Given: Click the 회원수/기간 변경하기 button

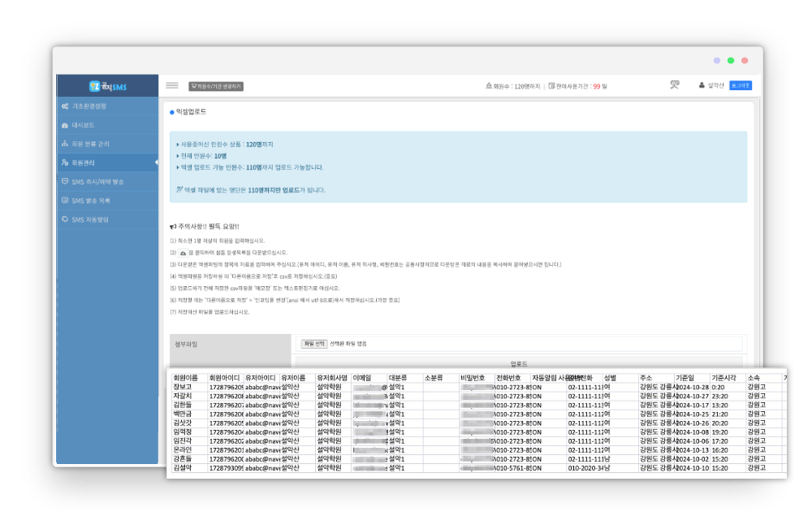Looking at the screenshot, I should click(x=216, y=86).
